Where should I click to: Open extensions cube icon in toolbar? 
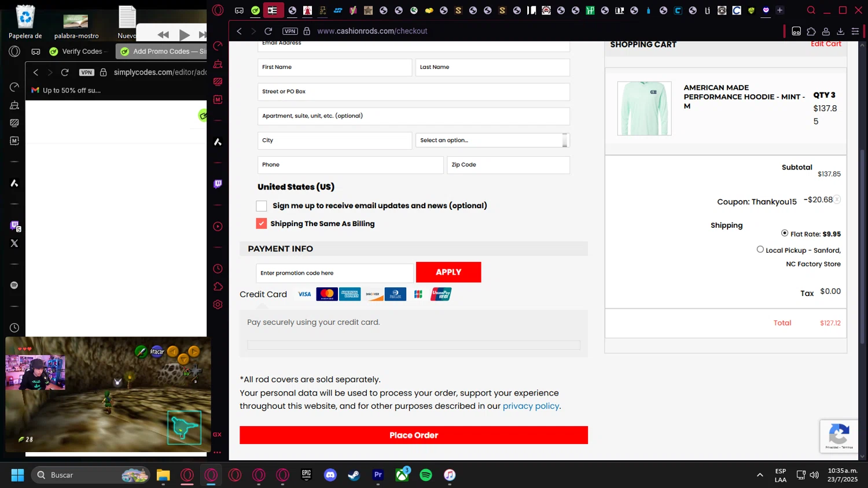tap(811, 31)
